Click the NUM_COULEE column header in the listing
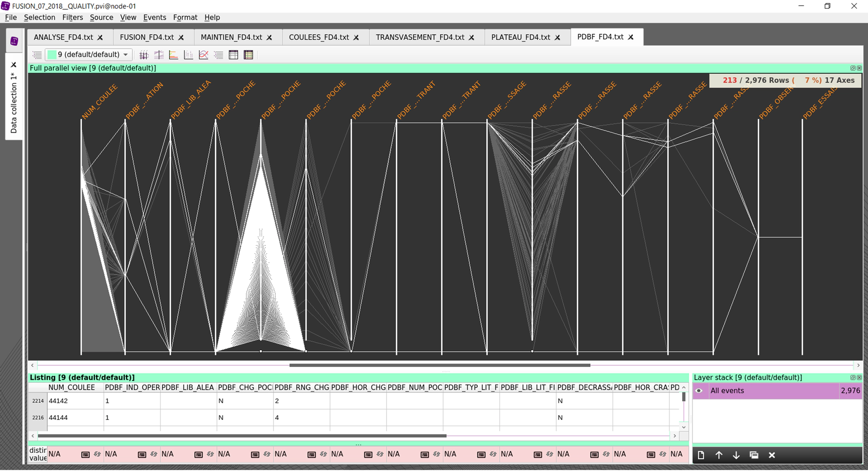The height and width of the screenshot is (471, 868). coord(71,387)
